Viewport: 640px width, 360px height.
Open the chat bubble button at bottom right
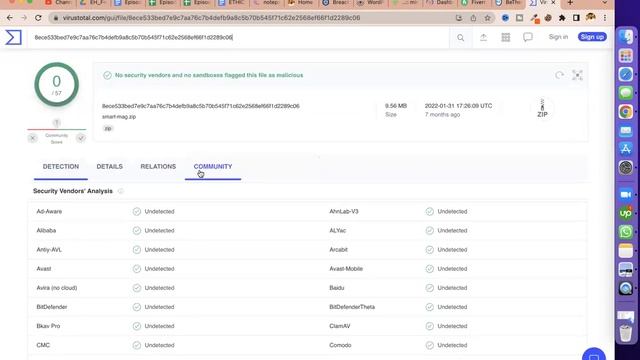point(594,355)
